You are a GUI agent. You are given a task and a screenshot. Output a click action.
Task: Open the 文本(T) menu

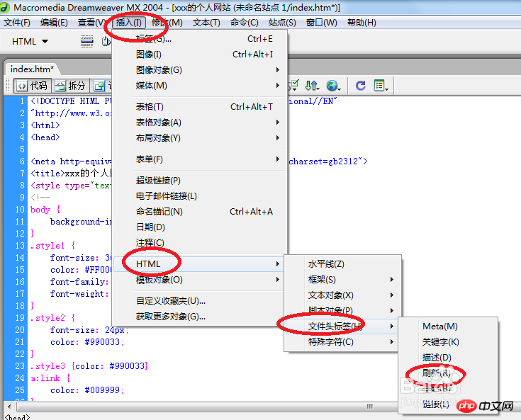[x=206, y=23]
